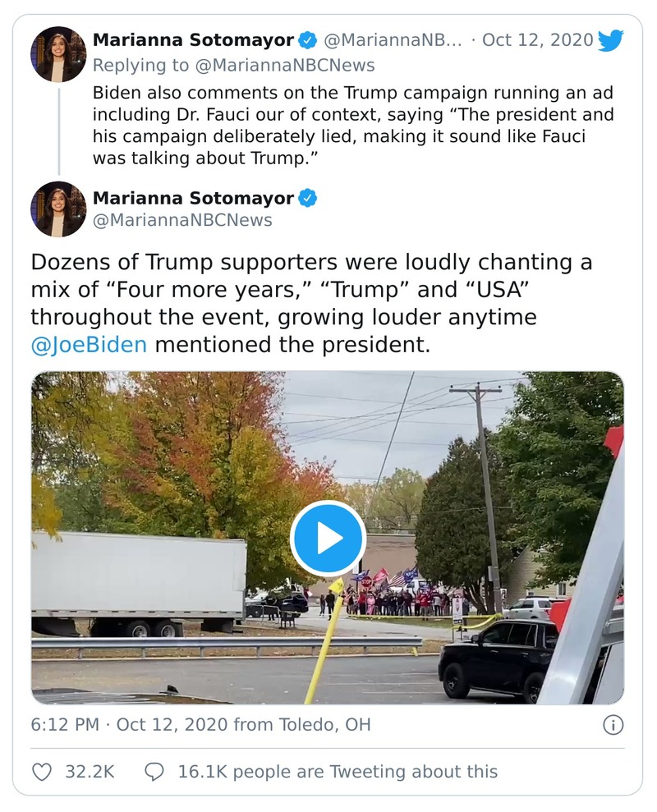Screen dimensions: 657x812
Task: Open the tweet info icon
Action: [x=613, y=725]
